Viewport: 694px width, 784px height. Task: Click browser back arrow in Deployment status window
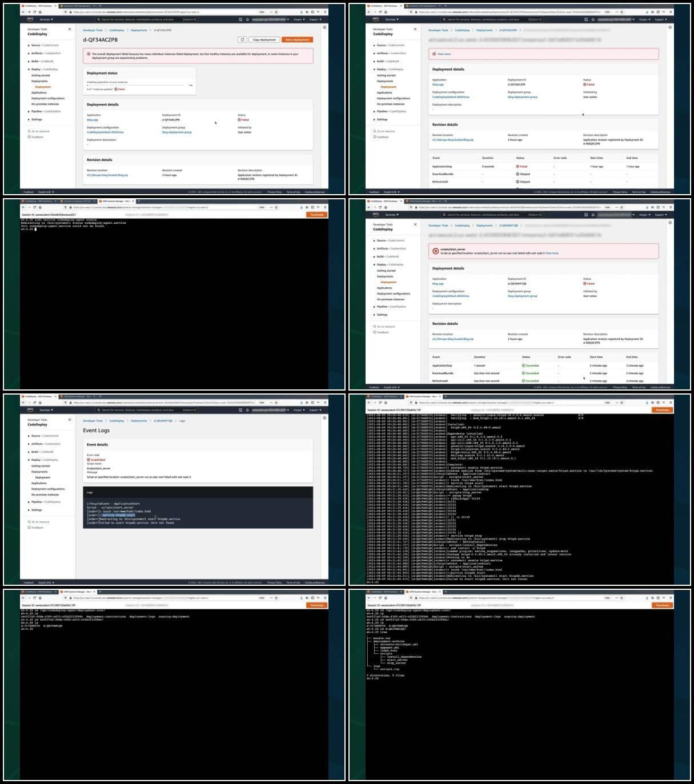click(x=23, y=12)
